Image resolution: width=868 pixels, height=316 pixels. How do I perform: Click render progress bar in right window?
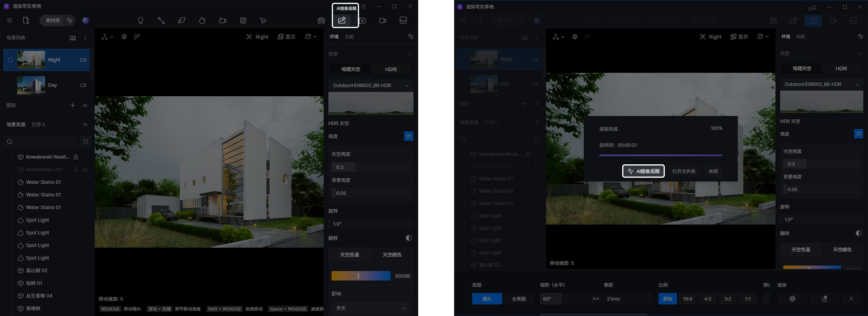coord(660,155)
